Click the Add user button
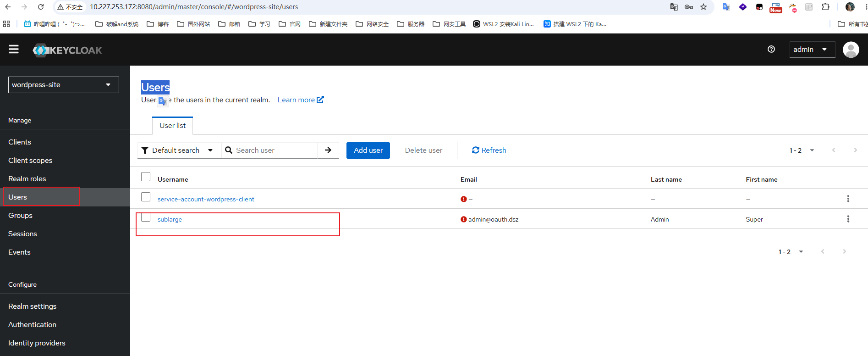The width and height of the screenshot is (868, 356). click(x=368, y=150)
